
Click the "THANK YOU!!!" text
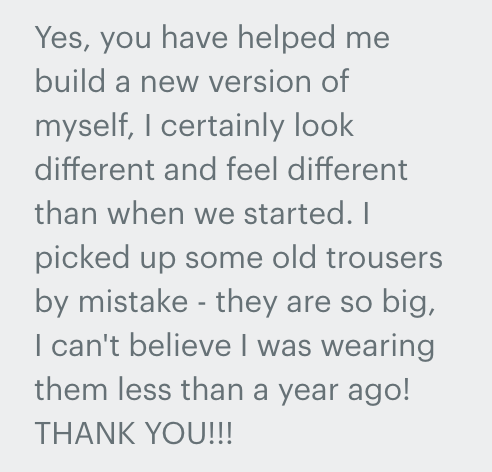tap(133, 433)
